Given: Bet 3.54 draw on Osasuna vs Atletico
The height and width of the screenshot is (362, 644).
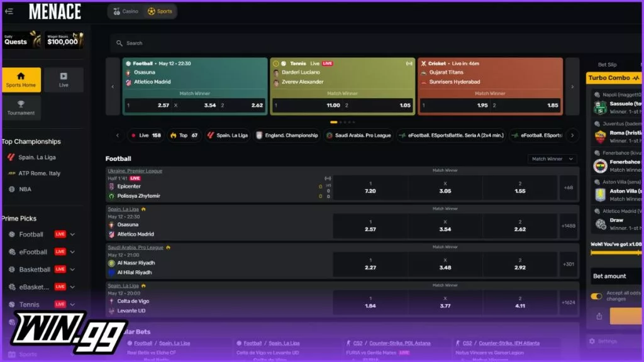Looking at the screenshot, I should [445, 226].
